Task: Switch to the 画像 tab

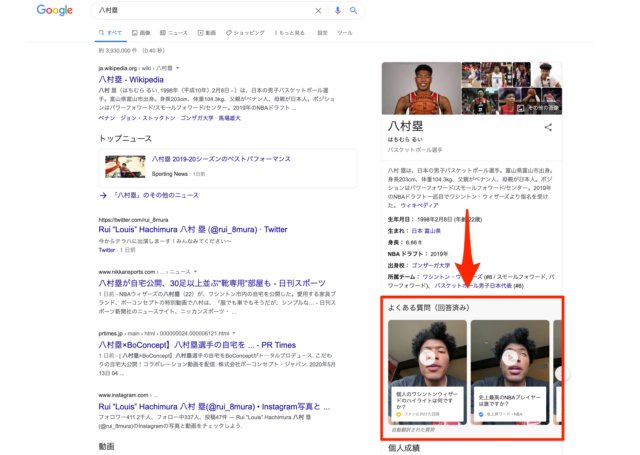Action: tap(141, 33)
